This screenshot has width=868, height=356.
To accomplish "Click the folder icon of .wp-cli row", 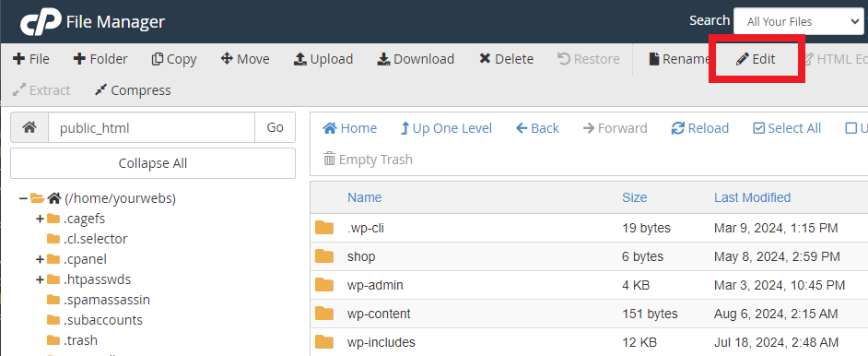I will 324,228.
